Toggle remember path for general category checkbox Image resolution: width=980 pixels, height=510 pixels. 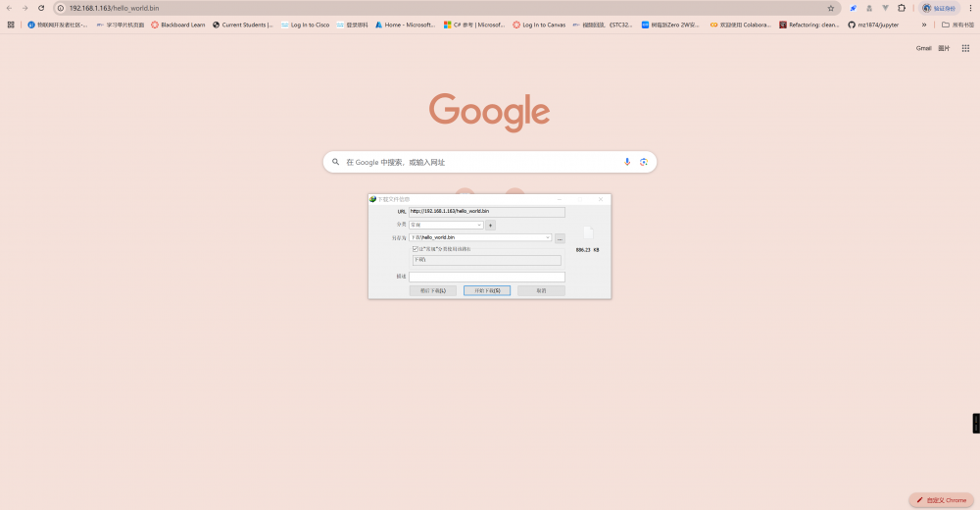[x=415, y=249]
